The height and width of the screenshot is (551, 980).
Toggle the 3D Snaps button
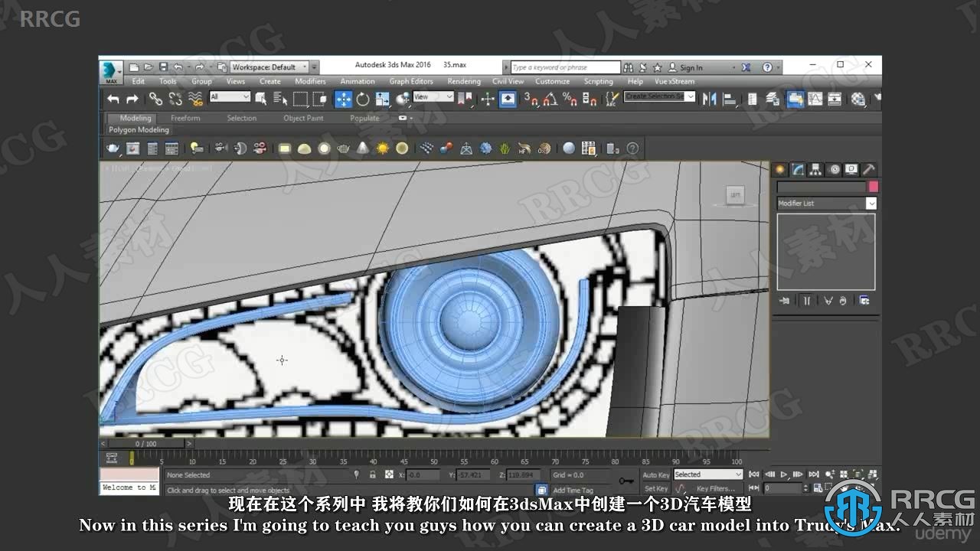click(x=531, y=99)
